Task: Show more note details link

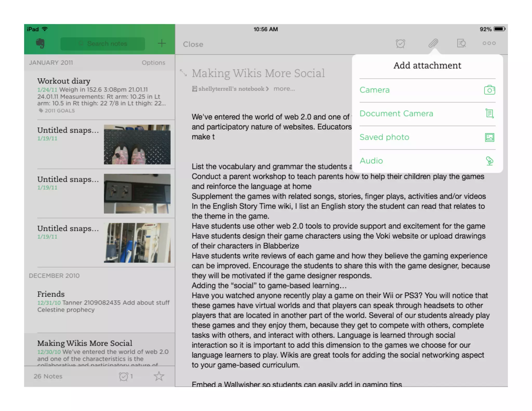Action: [x=284, y=89]
